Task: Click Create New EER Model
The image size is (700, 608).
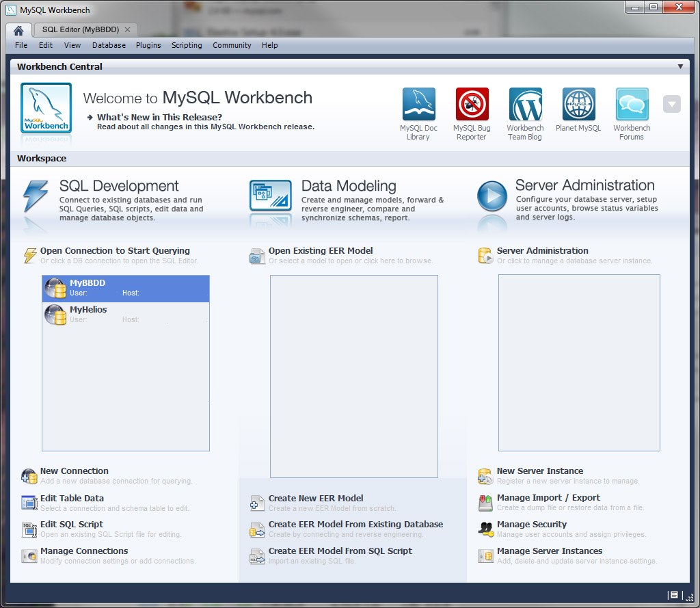Action: coord(316,498)
